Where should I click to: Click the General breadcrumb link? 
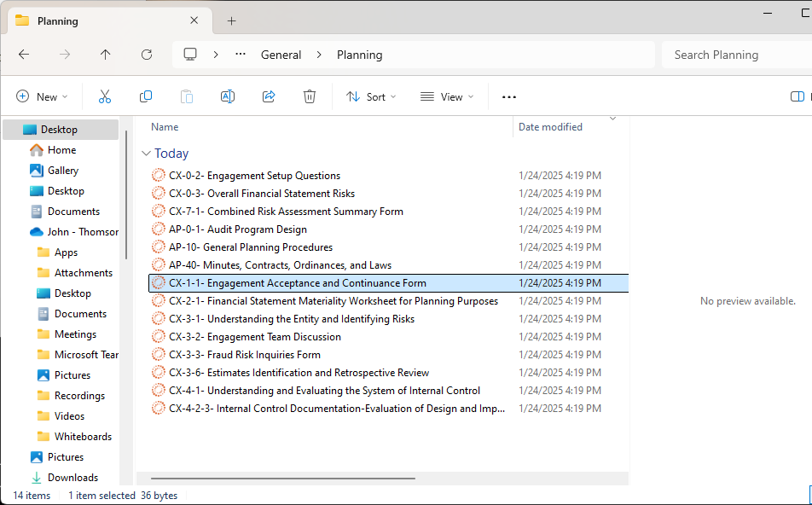(281, 55)
